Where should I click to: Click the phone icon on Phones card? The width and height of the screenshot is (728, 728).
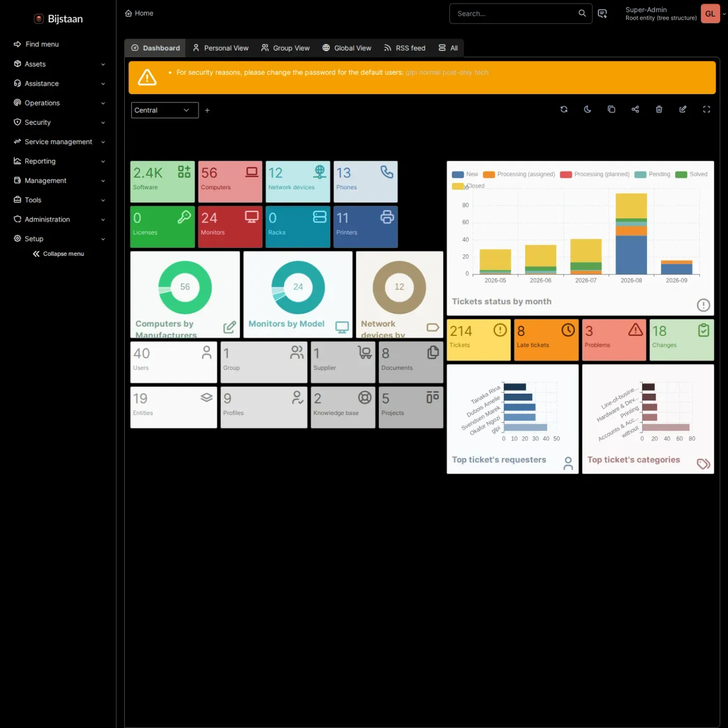(387, 172)
